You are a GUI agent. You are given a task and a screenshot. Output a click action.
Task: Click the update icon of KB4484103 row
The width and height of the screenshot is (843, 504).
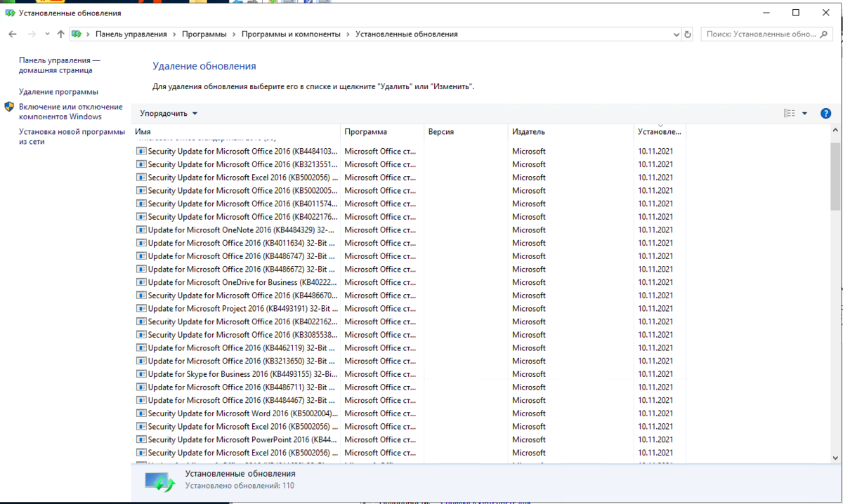coord(141,151)
